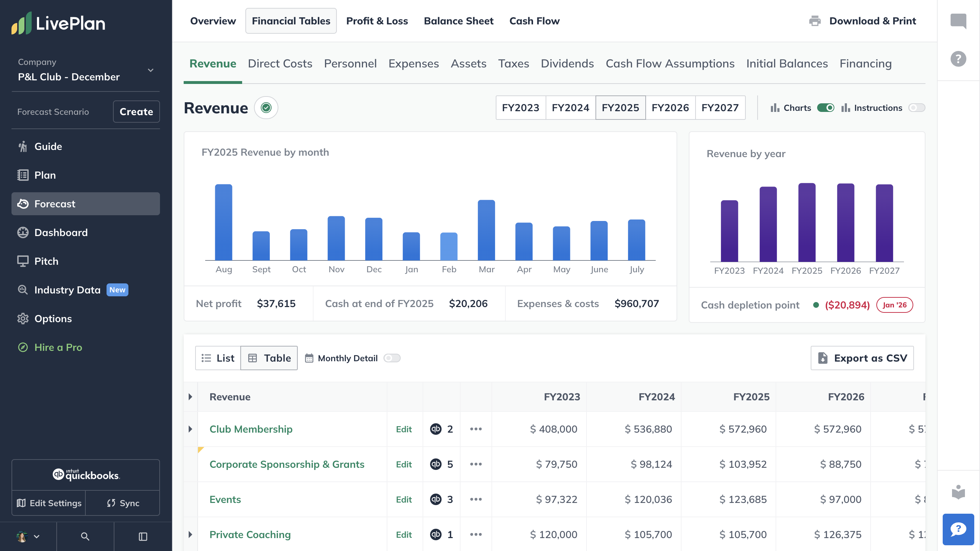Switch to the Direct Costs tab
The image size is (980, 551).
(x=280, y=63)
